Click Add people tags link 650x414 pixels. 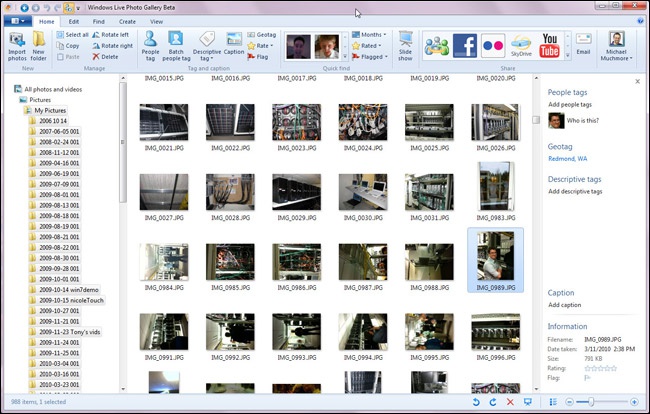click(570, 104)
